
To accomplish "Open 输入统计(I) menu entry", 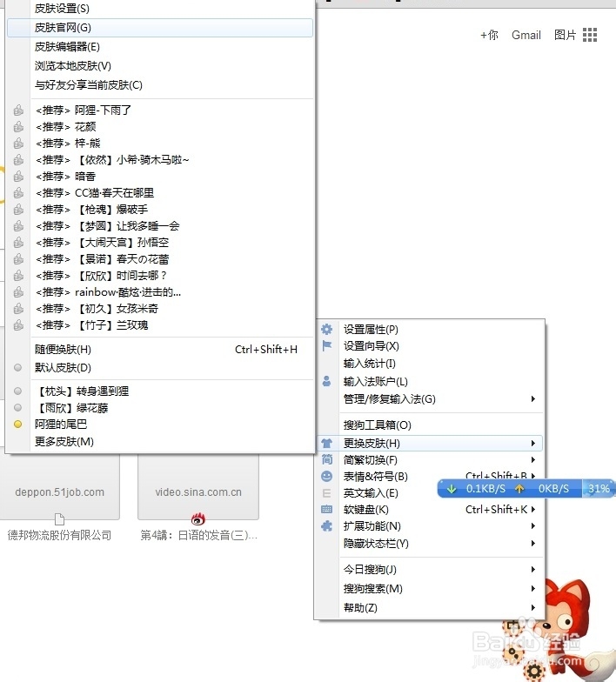I will (x=430, y=364).
